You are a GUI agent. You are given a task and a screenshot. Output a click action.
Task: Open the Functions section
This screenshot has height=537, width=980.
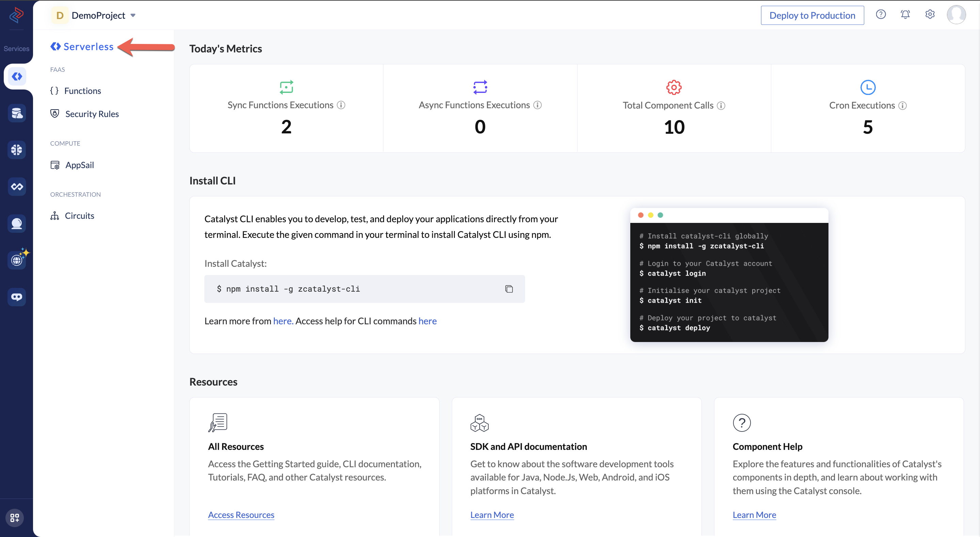click(x=83, y=91)
